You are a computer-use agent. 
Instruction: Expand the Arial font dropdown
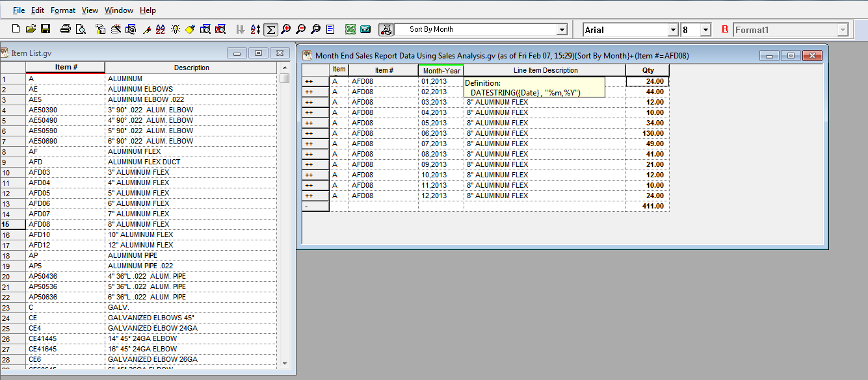point(673,30)
